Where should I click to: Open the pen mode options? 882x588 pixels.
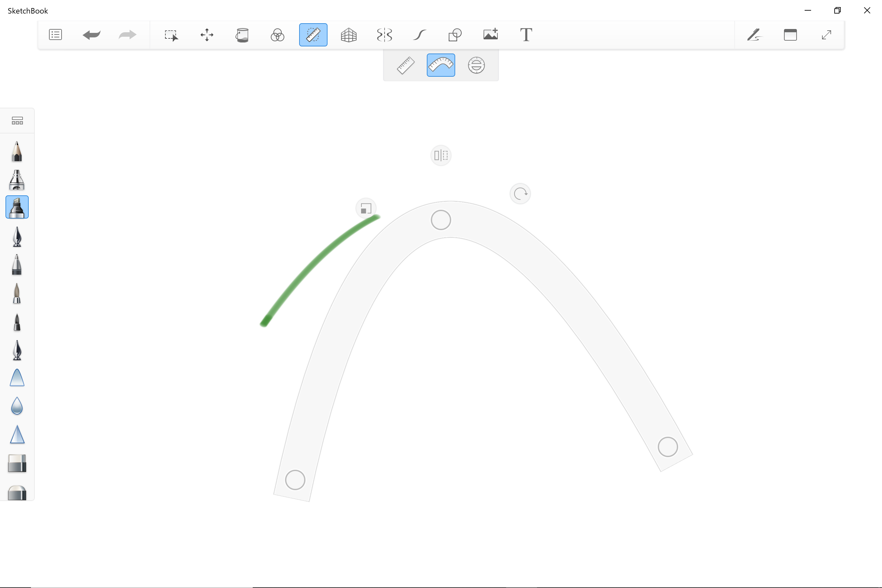point(754,35)
